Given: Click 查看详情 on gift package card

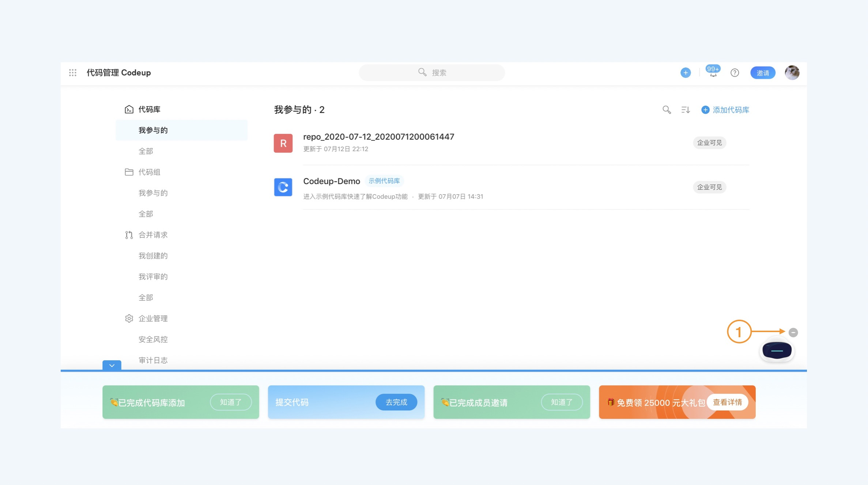Looking at the screenshot, I should coord(727,402).
